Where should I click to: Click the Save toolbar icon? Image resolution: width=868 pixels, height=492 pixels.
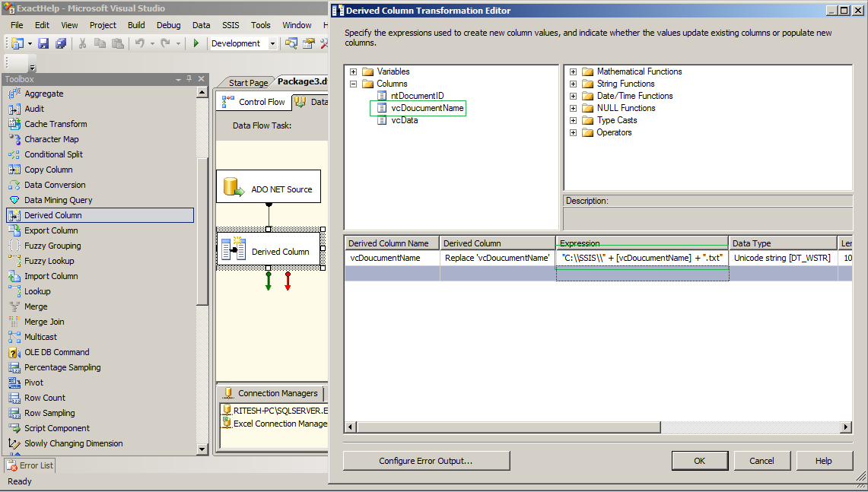pyautogui.click(x=43, y=43)
